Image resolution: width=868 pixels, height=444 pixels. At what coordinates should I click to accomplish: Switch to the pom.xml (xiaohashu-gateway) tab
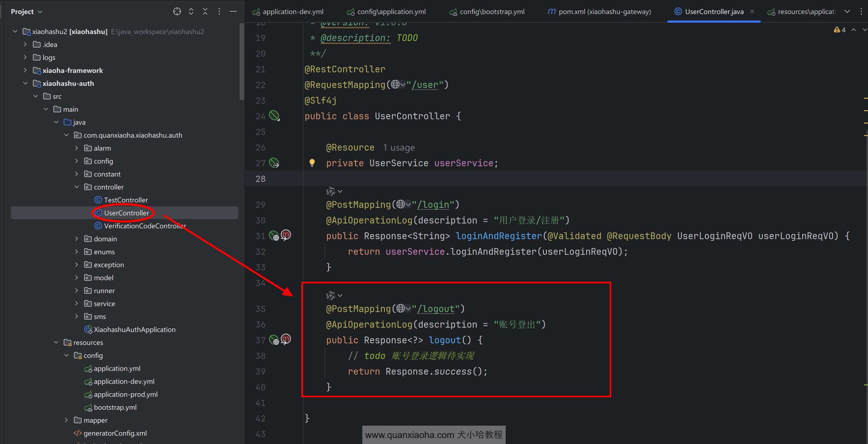tap(604, 11)
